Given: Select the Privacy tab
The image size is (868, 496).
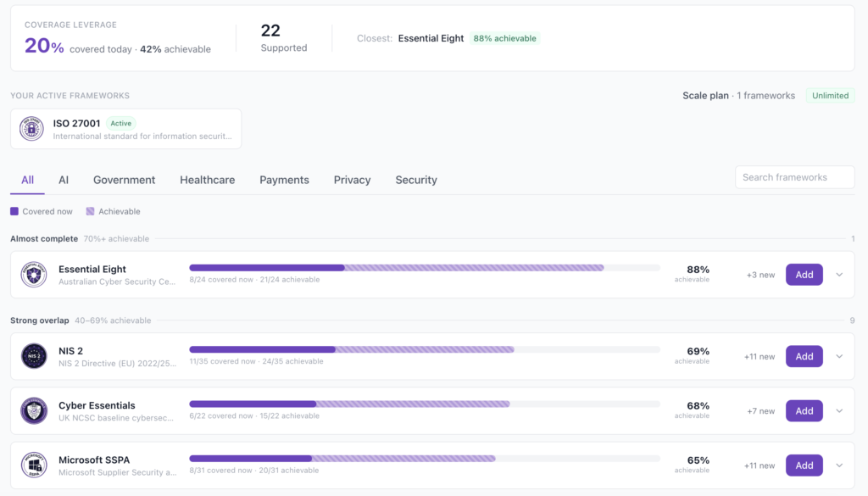Looking at the screenshot, I should 352,180.
